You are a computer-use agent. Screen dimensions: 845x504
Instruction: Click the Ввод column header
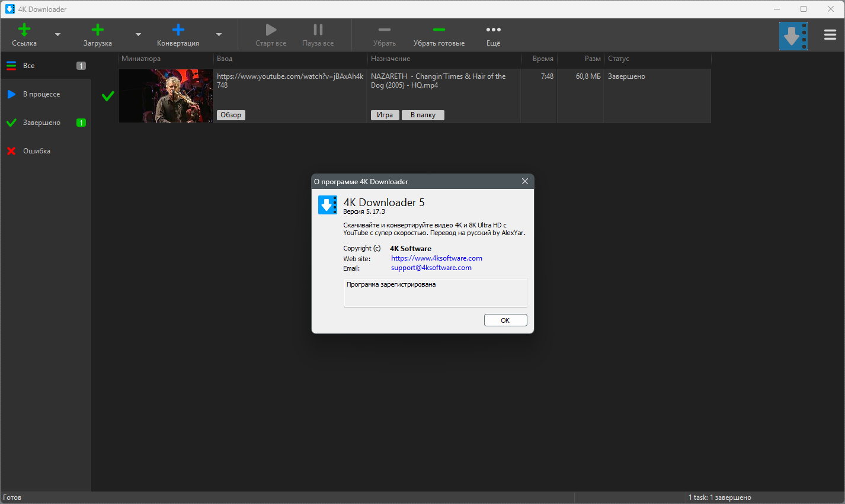tap(290, 59)
